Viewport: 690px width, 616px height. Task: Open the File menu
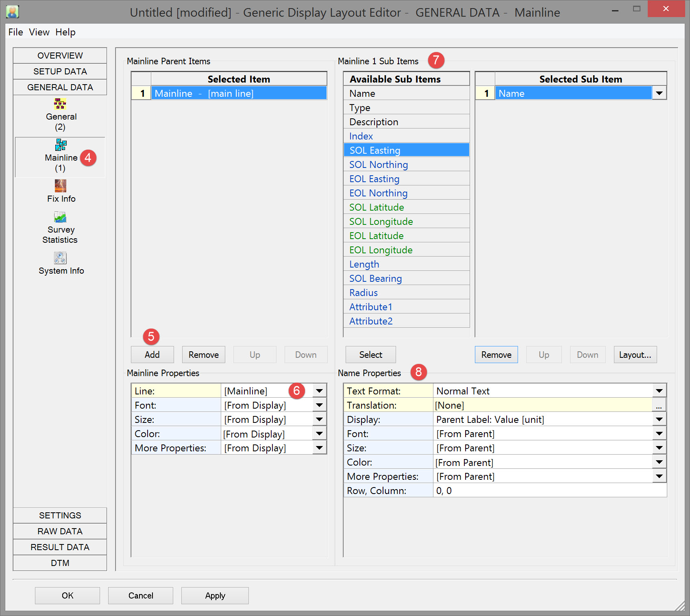click(15, 32)
